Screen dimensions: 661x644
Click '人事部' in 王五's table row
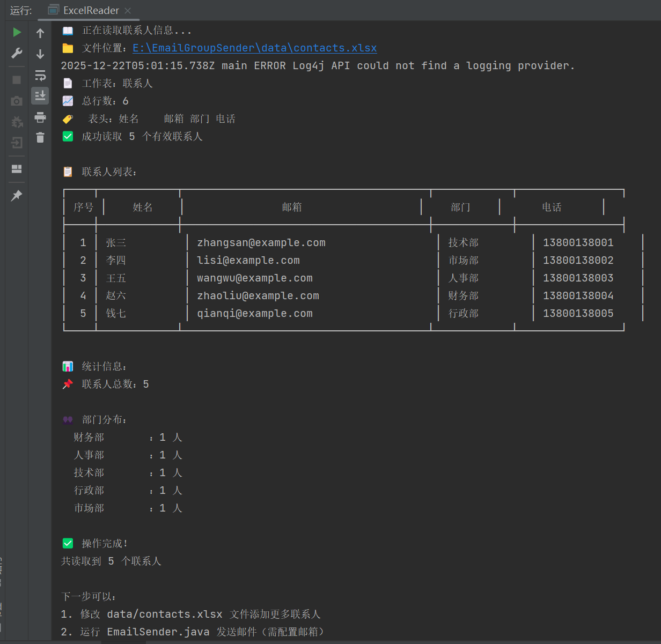[464, 278]
